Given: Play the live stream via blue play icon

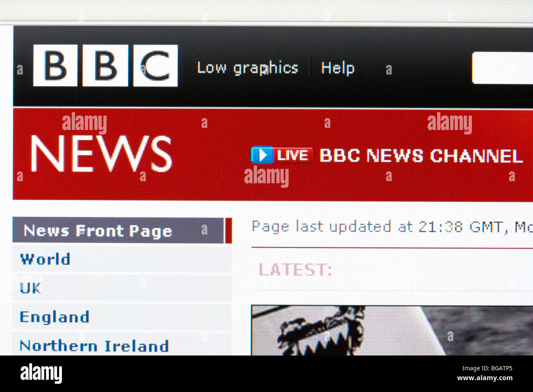Looking at the screenshot, I should tap(262, 155).
